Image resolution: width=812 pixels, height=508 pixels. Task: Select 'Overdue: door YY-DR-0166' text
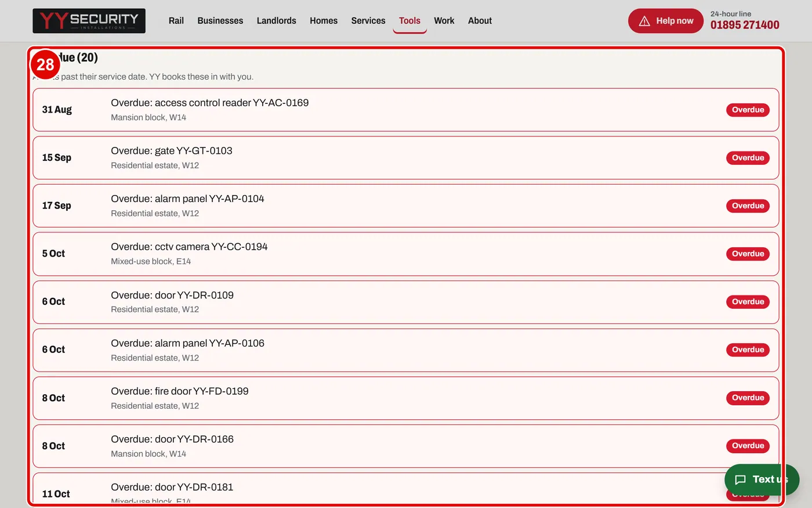(172, 439)
